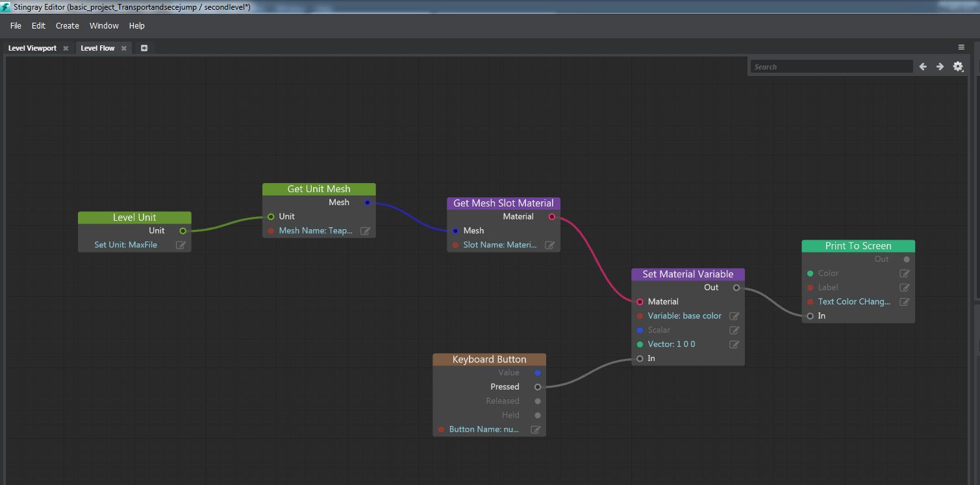Select the Level Flow tab
This screenshot has height=485, width=980.
(x=97, y=48)
